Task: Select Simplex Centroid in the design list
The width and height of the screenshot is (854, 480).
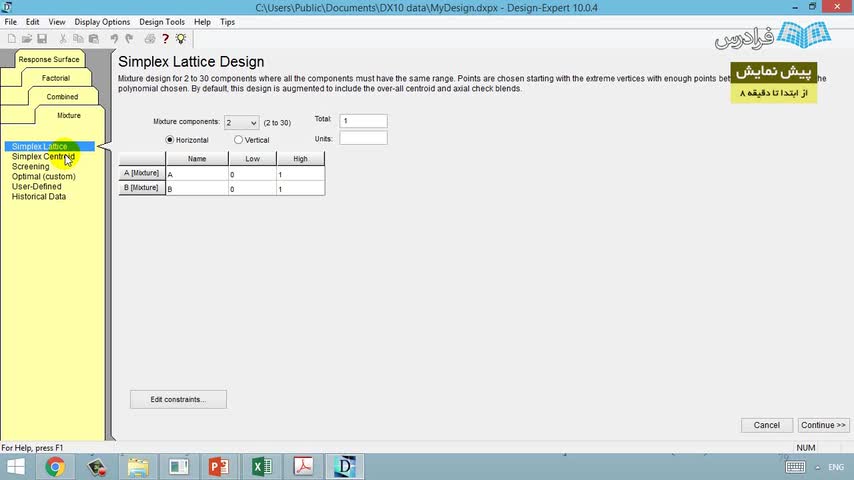Action: tap(43, 156)
